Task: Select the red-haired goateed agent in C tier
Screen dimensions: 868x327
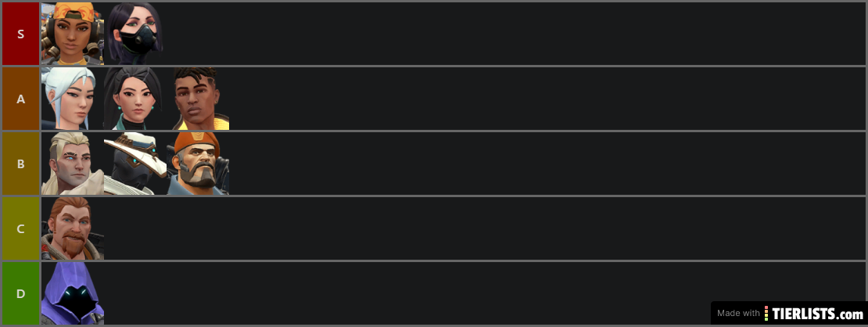Action: pos(73,228)
